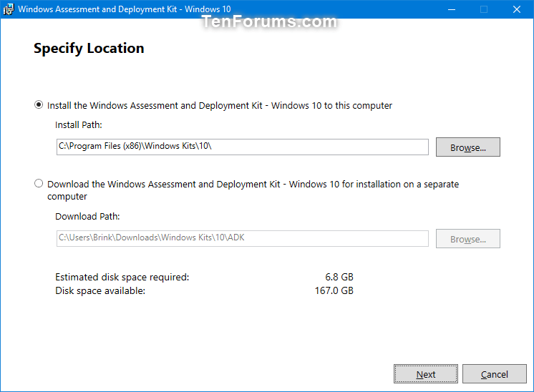534x392 pixels.
Task: Click the '6.8 GB' required space value
Action: pos(339,277)
